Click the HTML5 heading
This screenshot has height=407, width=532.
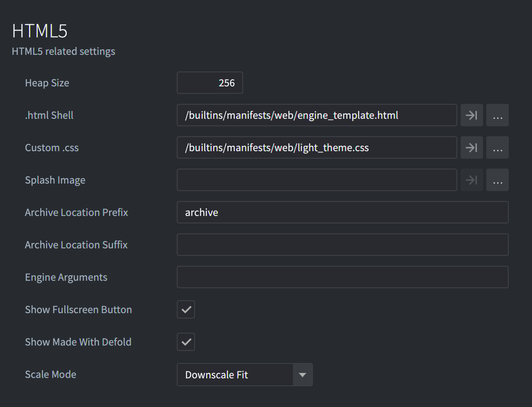tap(39, 31)
